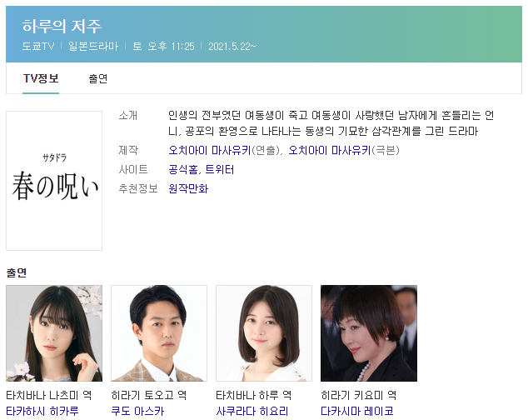Viewport: 528px width, 420px height.
Task: Open the 원작만화 recommendation link
Action: [188, 189]
